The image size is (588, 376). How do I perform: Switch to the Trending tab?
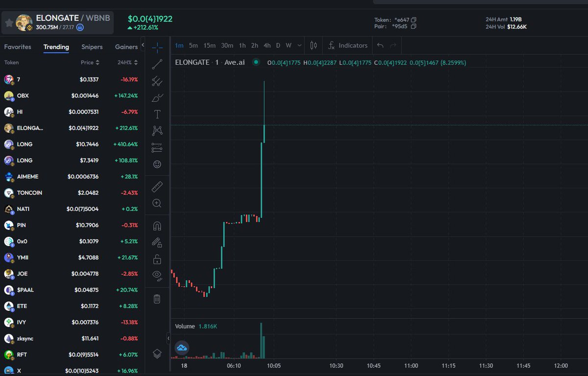click(x=56, y=47)
